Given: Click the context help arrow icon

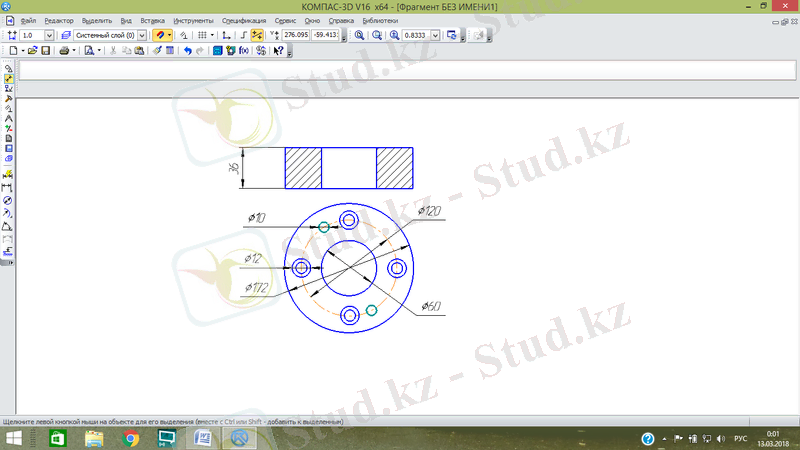Looking at the screenshot, I should (x=278, y=51).
